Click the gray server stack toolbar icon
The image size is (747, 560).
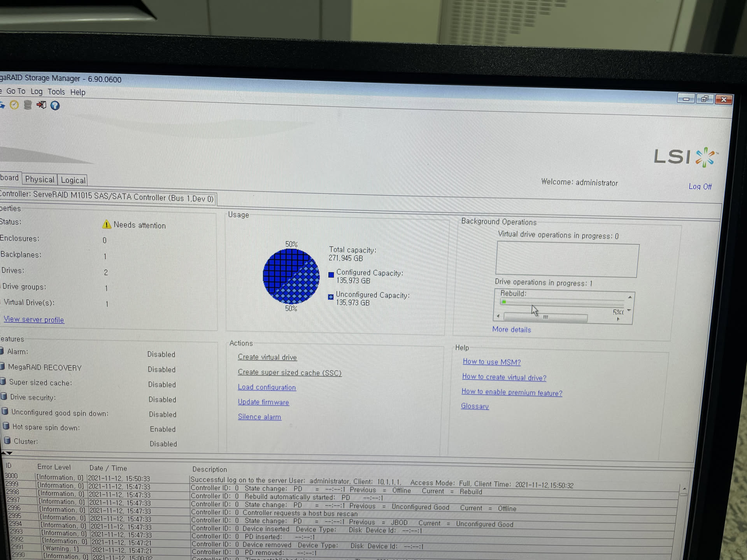pos(28,105)
